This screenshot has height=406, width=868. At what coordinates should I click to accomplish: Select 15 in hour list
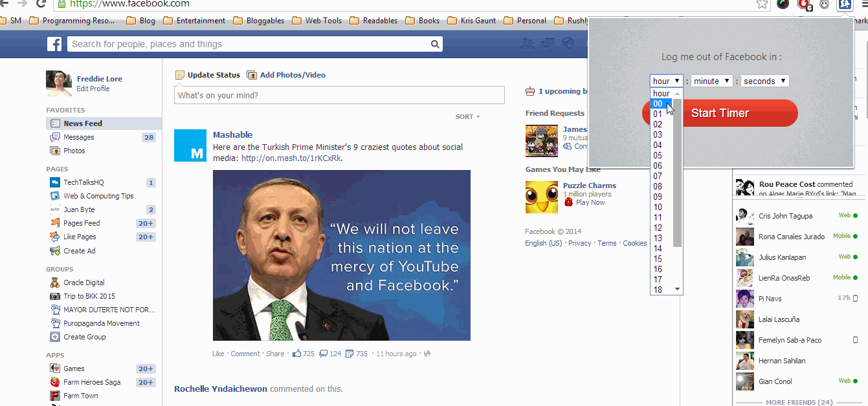coord(662,259)
